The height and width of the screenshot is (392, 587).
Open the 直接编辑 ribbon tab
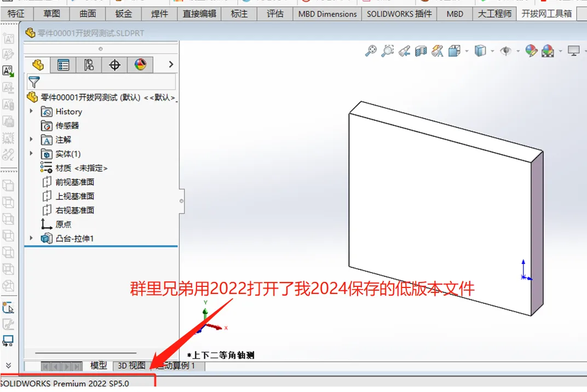pyautogui.click(x=199, y=14)
